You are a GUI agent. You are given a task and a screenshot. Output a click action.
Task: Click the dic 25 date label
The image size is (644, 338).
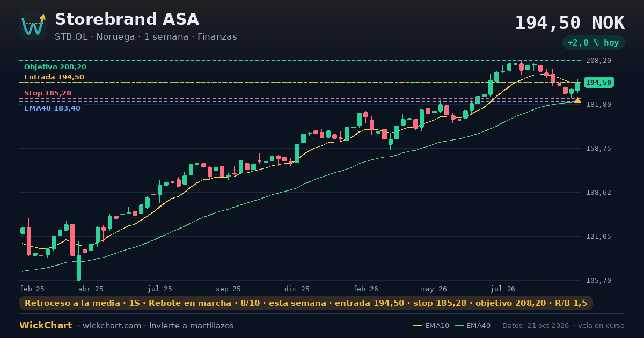[297, 289]
